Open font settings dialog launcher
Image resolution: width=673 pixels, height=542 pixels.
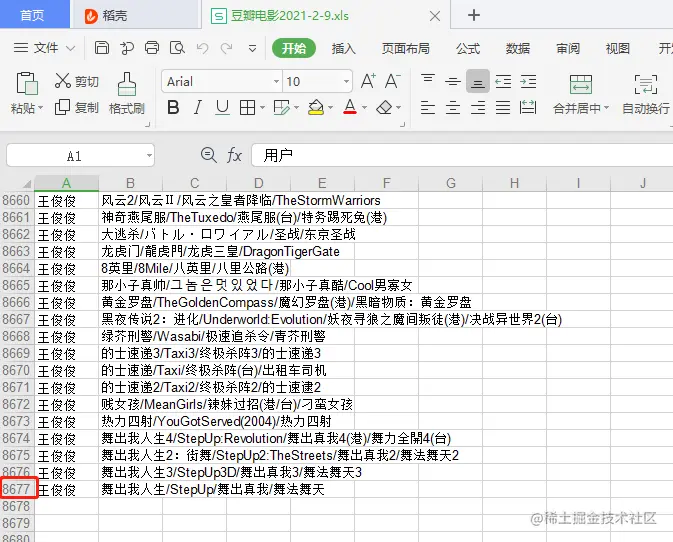tap(403, 125)
